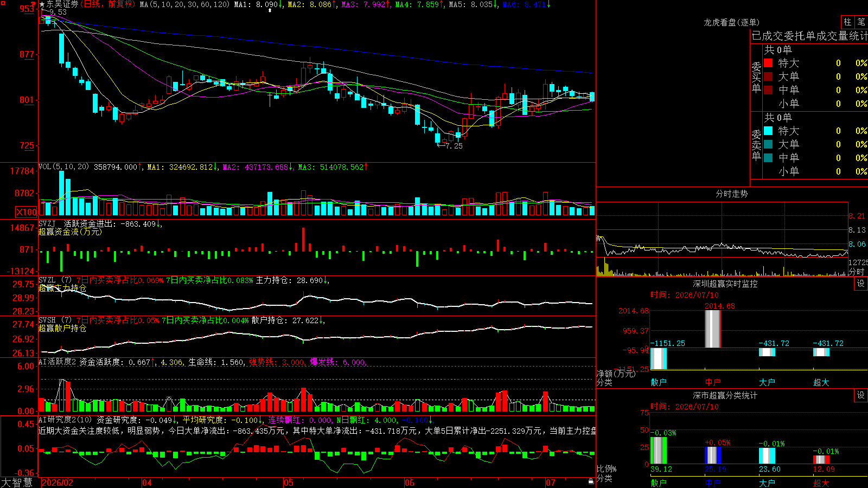Click the 07 month marker on date axis
868x488 pixels.
coord(551,483)
